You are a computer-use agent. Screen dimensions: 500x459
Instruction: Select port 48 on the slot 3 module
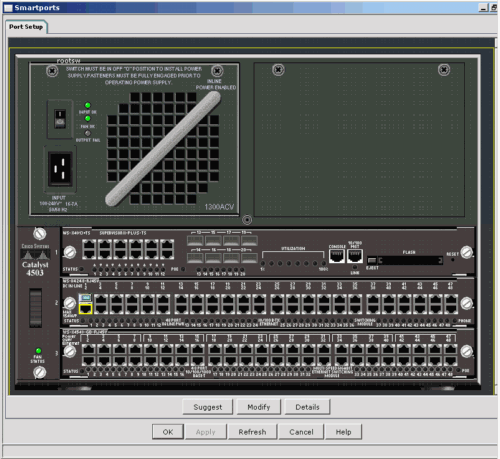[x=451, y=361]
